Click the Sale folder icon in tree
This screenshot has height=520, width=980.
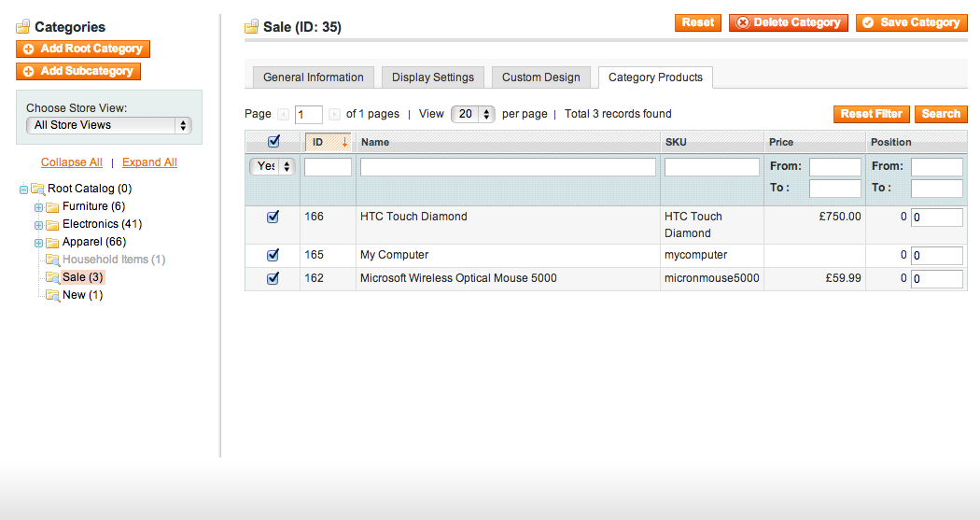pos(52,277)
